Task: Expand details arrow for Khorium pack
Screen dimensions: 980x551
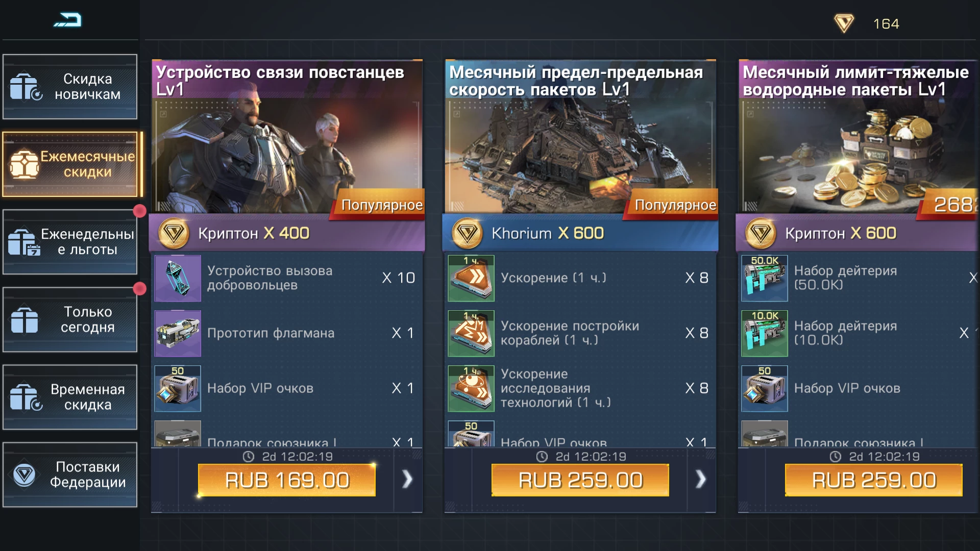Action: coord(701,479)
